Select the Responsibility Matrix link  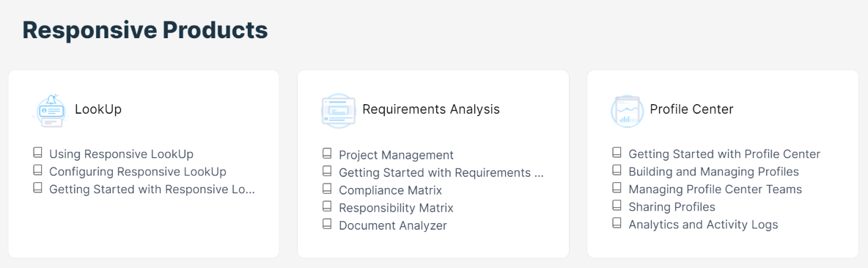[x=397, y=208]
